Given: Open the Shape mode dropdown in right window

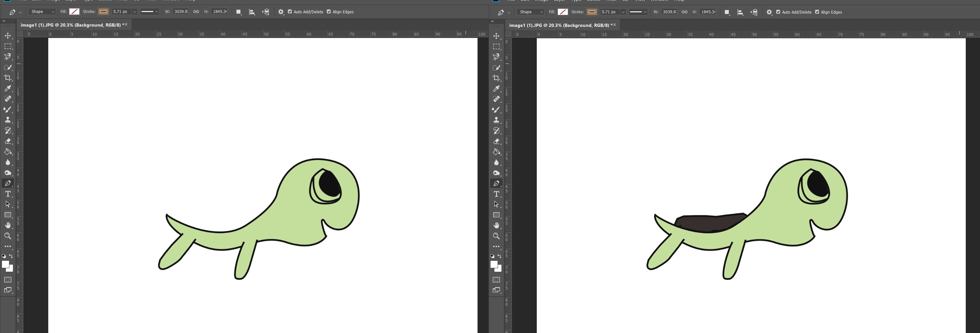Looking at the screenshot, I should [530, 12].
